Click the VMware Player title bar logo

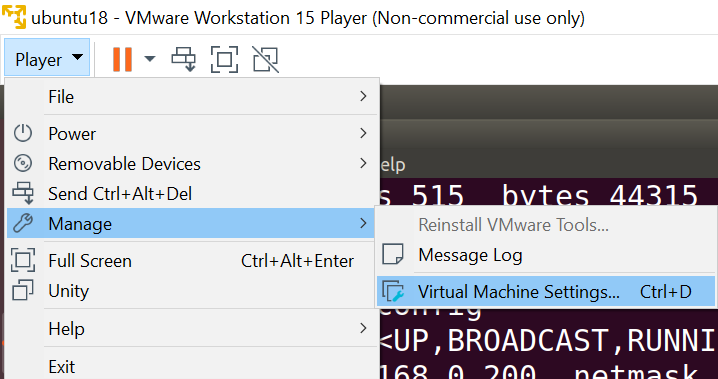[14, 17]
